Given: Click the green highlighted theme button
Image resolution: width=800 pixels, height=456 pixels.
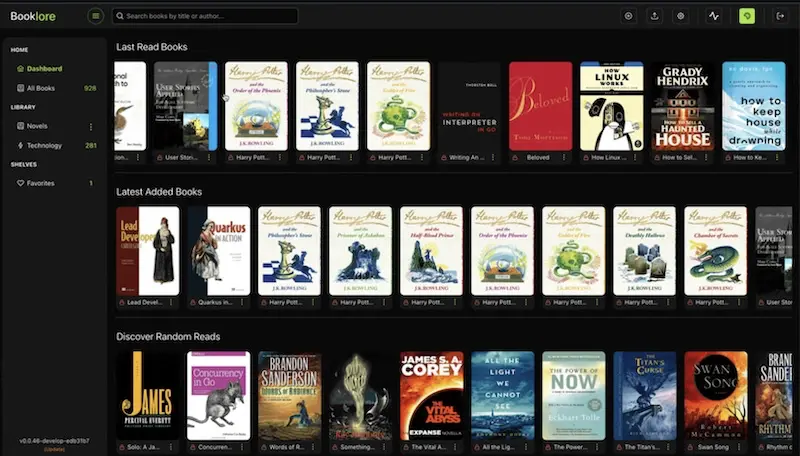Looking at the screenshot, I should tap(747, 16).
